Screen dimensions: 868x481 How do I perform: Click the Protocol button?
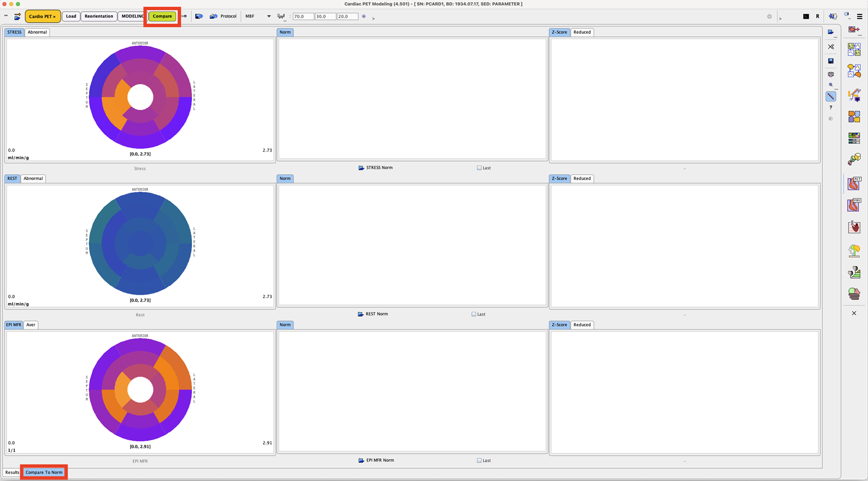[x=228, y=17]
